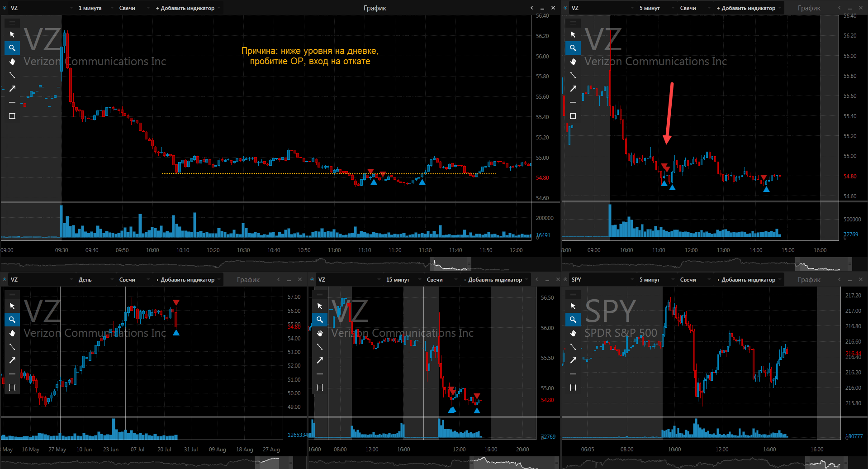Select the hand pan tool in the 1 минута VZ chart

coord(12,62)
